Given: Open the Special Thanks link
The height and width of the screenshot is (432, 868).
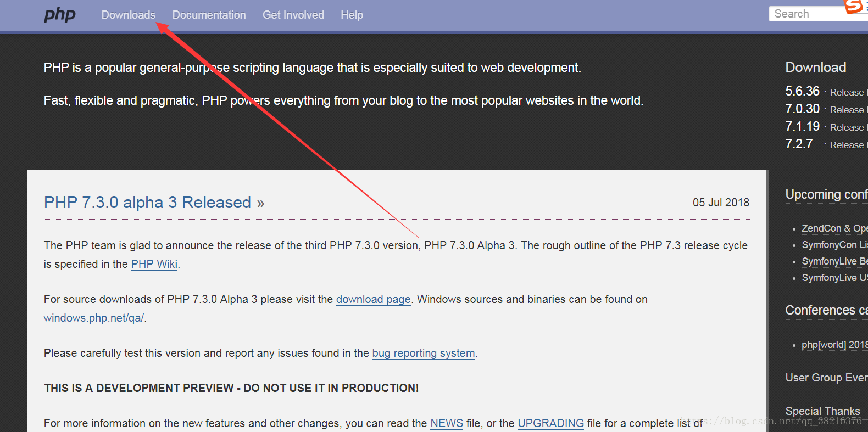Looking at the screenshot, I should coord(822,411).
